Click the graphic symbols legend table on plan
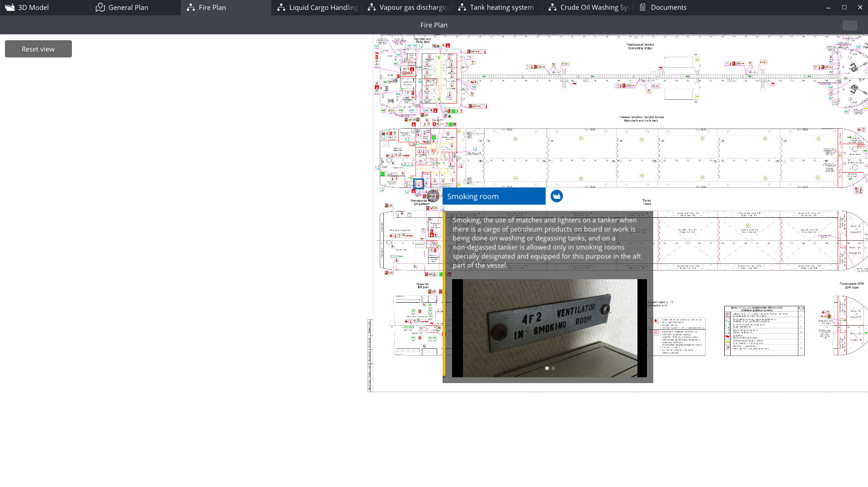The height and width of the screenshot is (487, 868). [764, 331]
